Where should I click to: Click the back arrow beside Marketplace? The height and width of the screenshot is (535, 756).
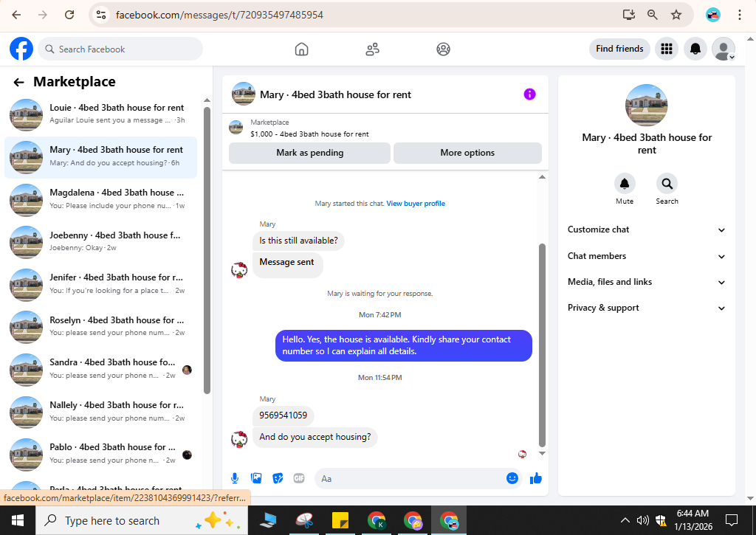pos(18,83)
